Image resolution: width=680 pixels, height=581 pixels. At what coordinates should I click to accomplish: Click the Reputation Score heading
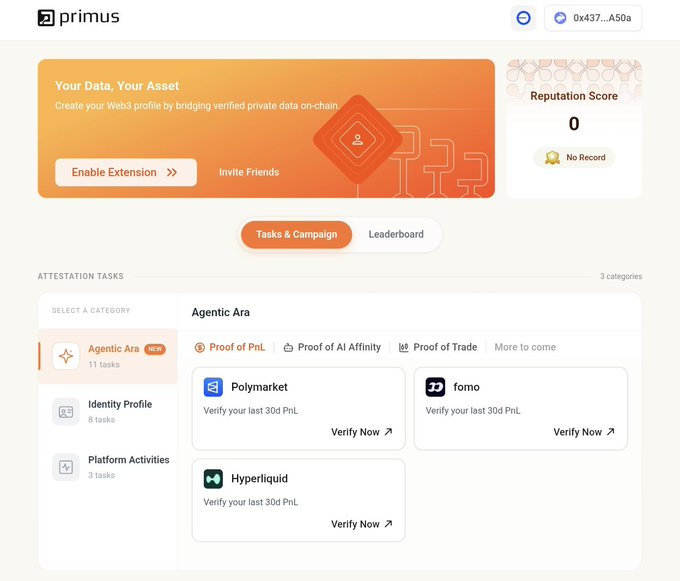pyautogui.click(x=574, y=96)
